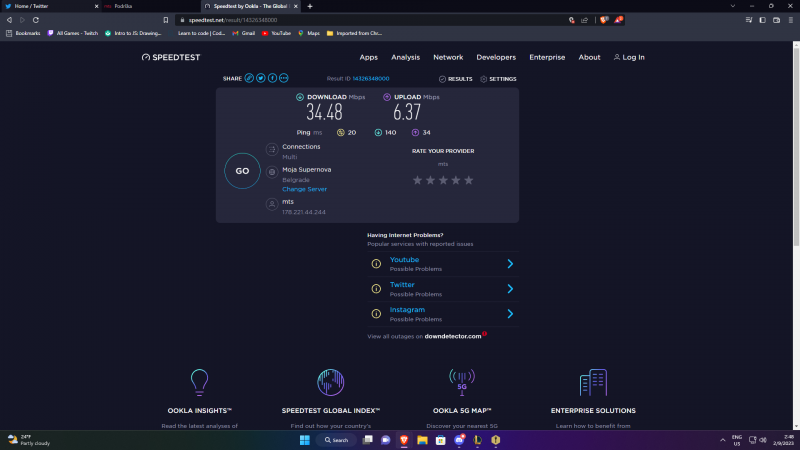Click the Ookla Insights lightbulb icon
The width and height of the screenshot is (800, 450).
199,382
